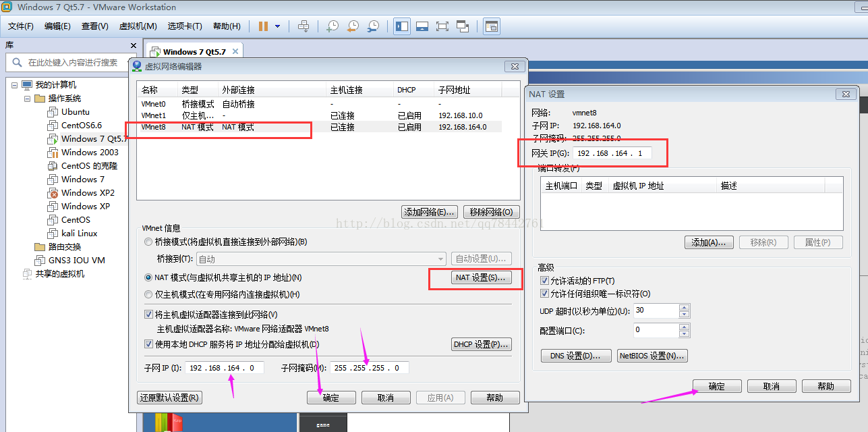Select the VMnet0 network row
This screenshot has height=432, width=868.
pos(320,104)
